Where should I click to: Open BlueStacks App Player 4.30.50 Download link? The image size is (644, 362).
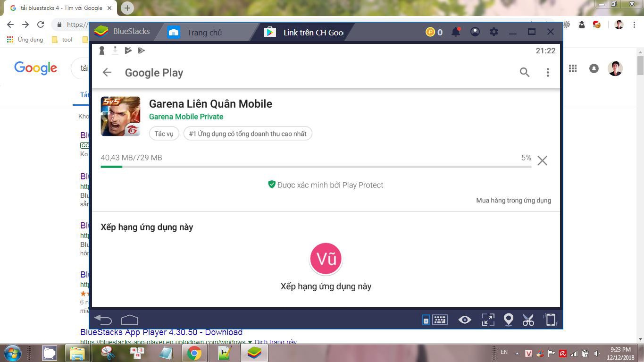click(x=161, y=332)
